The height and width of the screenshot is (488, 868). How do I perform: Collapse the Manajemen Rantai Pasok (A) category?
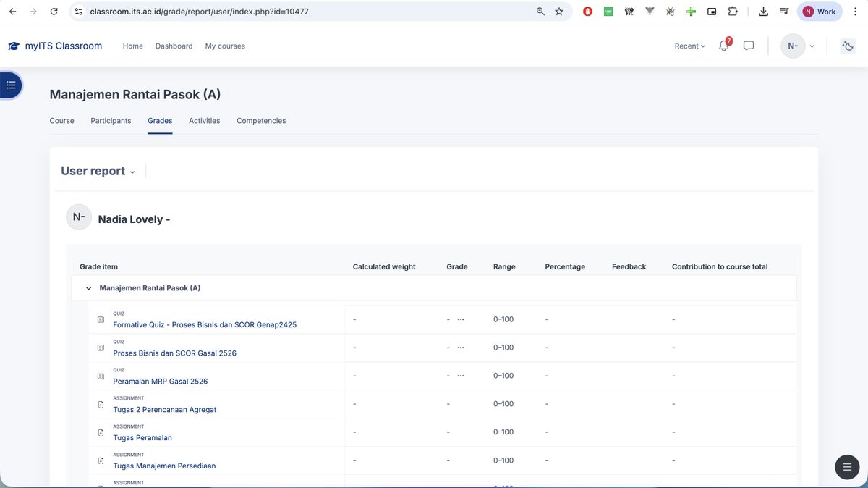(x=89, y=288)
